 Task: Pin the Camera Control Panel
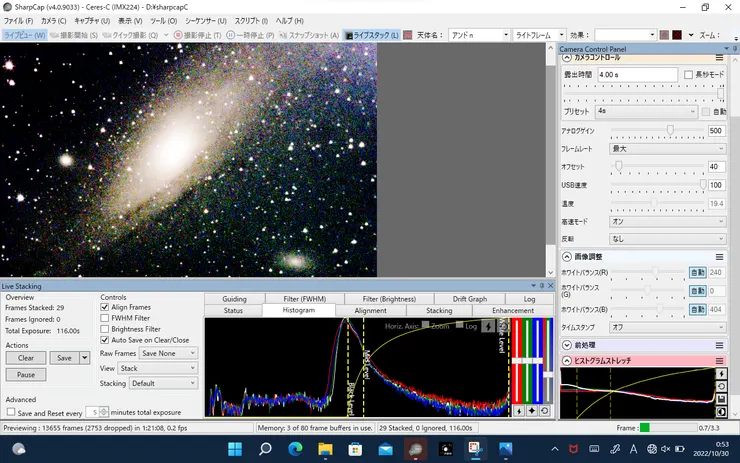pyautogui.click(x=734, y=49)
